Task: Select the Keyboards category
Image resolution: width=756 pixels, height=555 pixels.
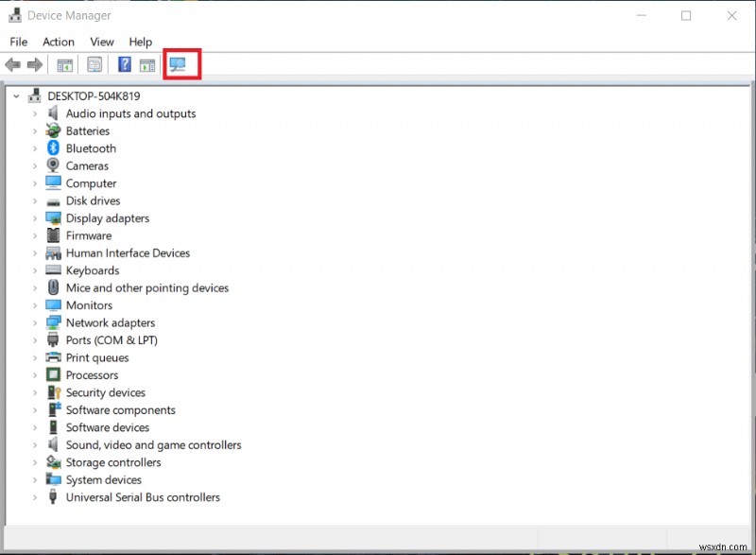Action: pos(93,270)
